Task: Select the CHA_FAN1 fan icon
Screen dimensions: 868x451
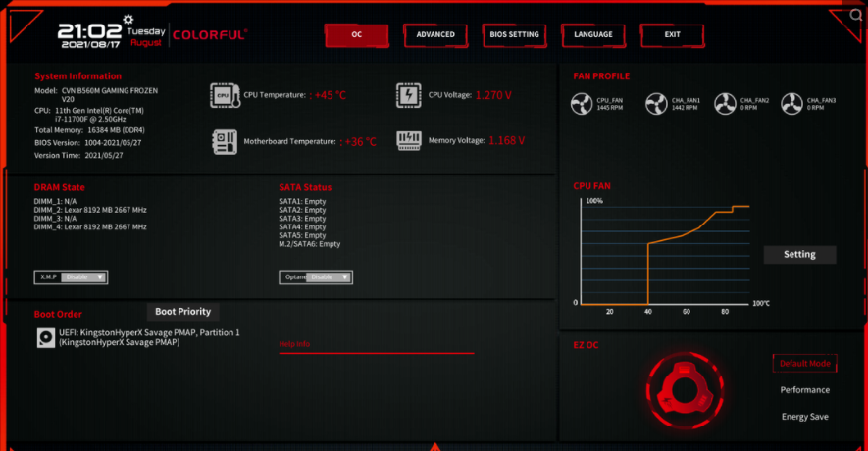Action: click(656, 103)
